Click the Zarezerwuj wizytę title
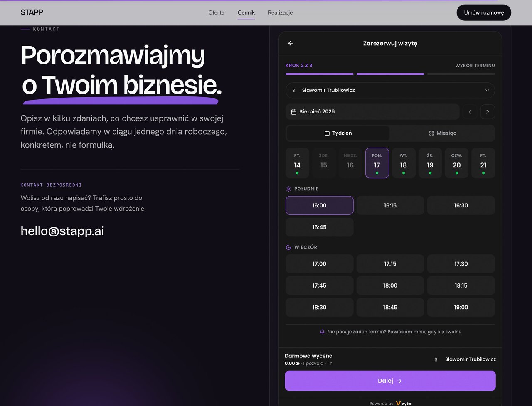 pos(390,43)
